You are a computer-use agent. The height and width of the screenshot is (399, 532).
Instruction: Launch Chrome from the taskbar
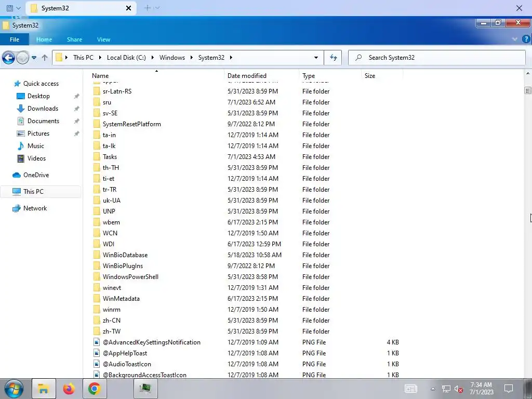coord(95,389)
